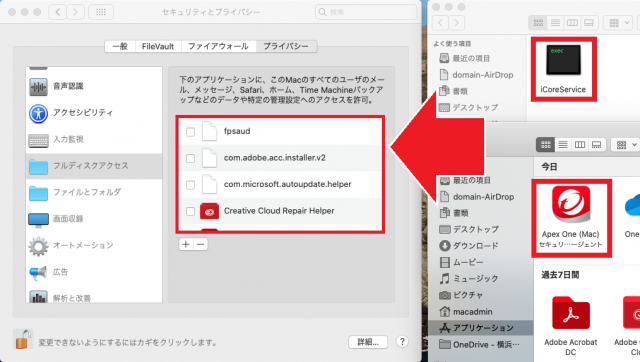Viewport: 640px width, 362px height.
Task: Switch lower Finder to list view
Action: [563, 144]
